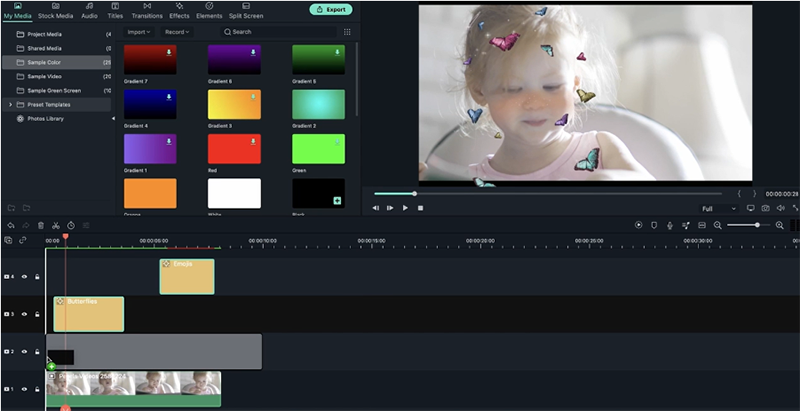Click the render preview icon
This screenshot has width=800, height=411.
click(x=638, y=225)
